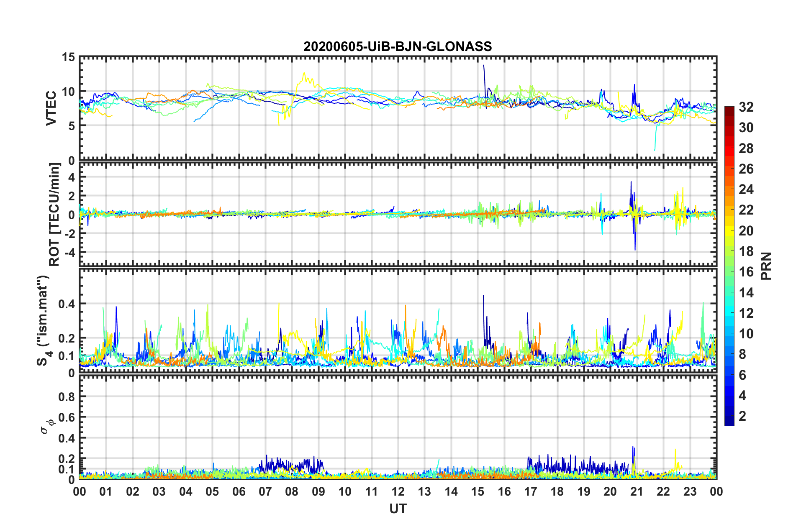Click colorbar tick label 24

click(746, 189)
